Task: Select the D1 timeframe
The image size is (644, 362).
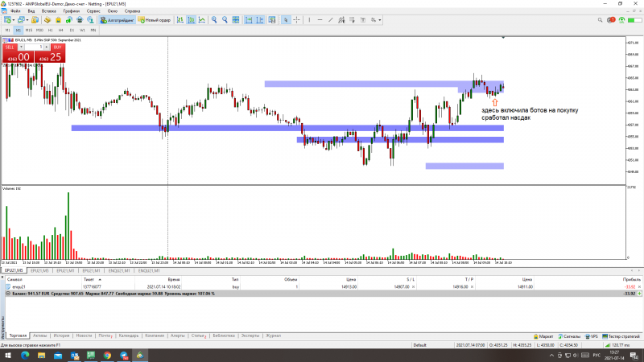Action: pyautogui.click(x=72, y=30)
